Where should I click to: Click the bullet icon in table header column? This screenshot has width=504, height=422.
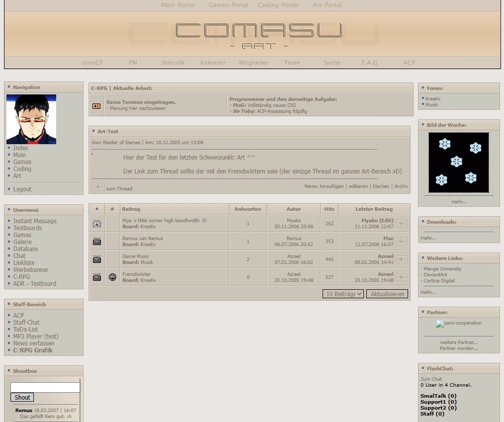(x=97, y=209)
